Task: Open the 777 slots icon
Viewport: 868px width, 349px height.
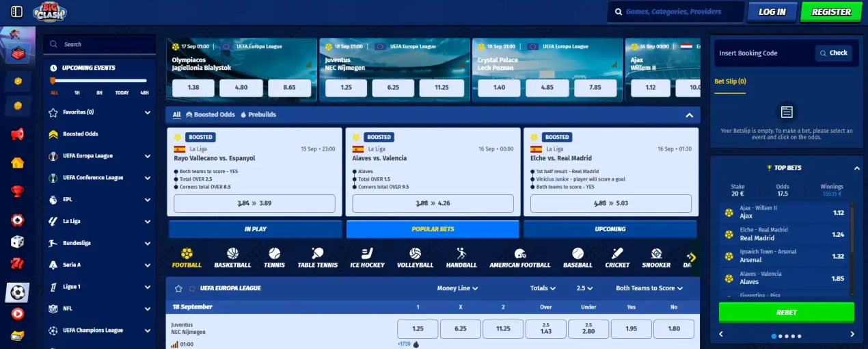Action: [18, 264]
